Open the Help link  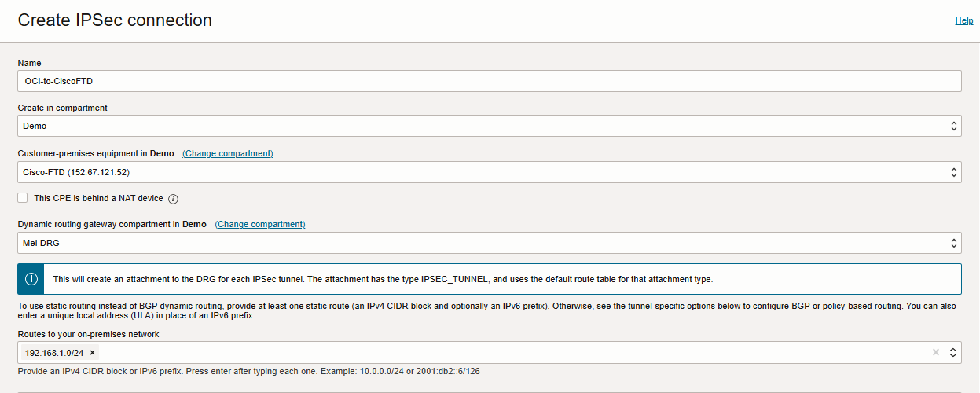(963, 20)
